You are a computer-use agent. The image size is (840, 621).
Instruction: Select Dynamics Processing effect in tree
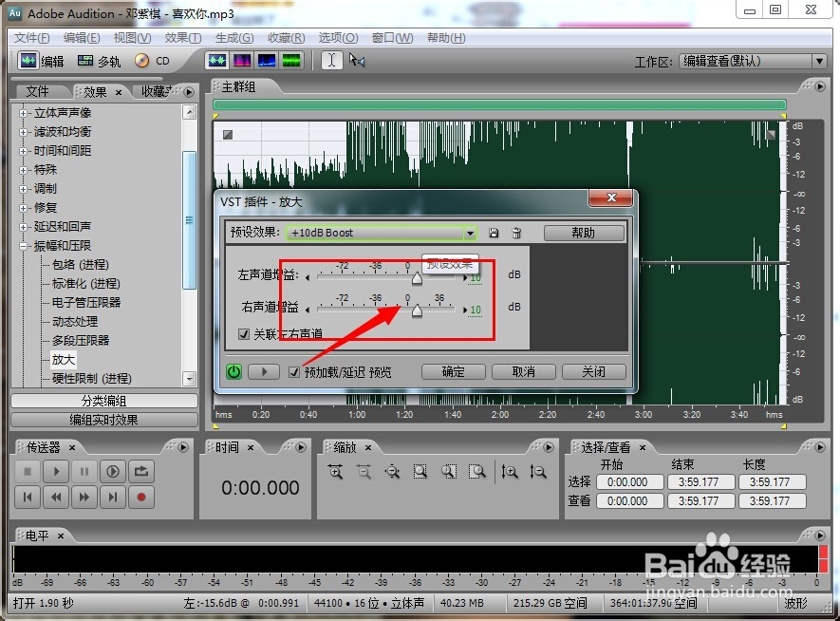click(75, 322)
